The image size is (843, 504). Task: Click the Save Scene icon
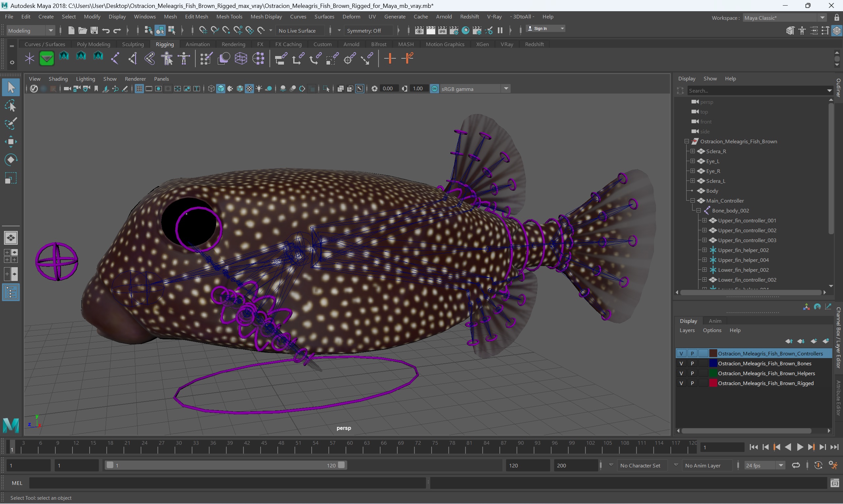94,31
